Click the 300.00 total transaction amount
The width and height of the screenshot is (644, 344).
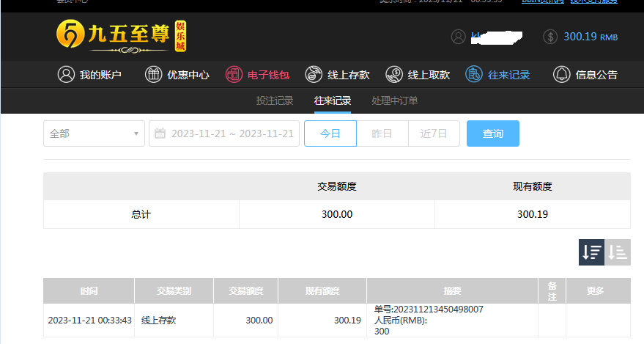point(337,214)
